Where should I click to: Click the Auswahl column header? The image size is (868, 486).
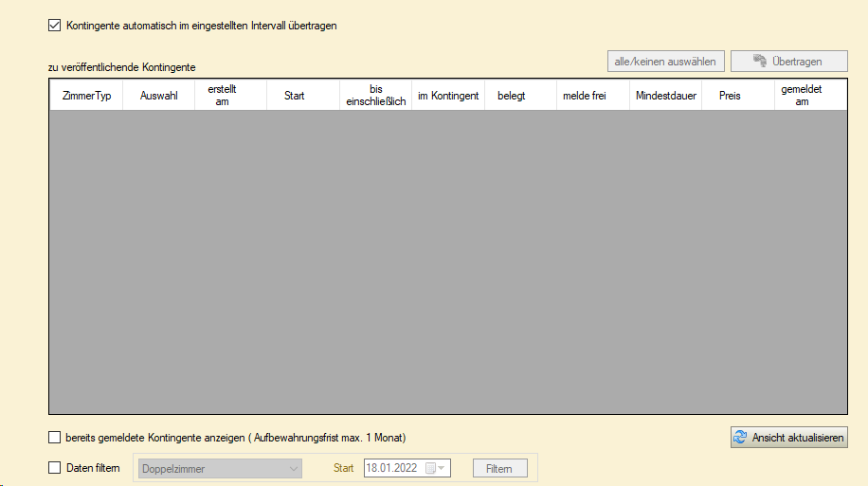pos(158,96)
